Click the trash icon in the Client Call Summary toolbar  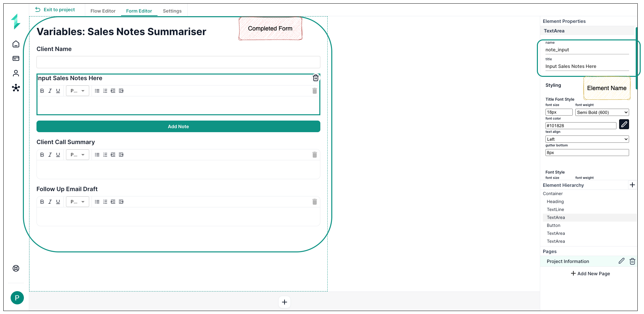(x=315, y=155)
